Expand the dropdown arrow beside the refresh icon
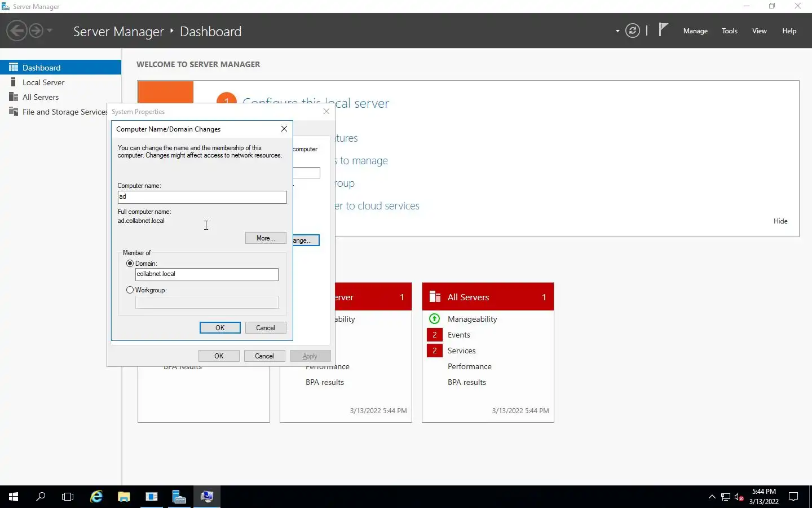Image resolution: width=812 pixels, height=508 pixels. point(617,31)
